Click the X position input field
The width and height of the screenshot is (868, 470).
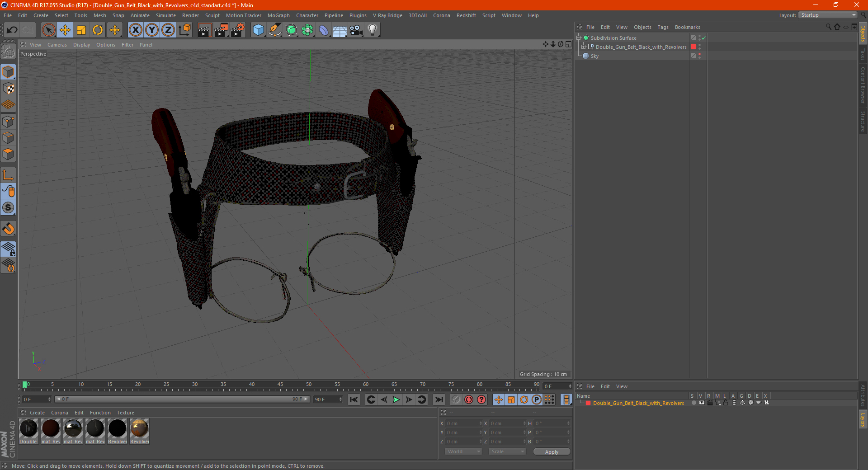(x=464, y=423)
